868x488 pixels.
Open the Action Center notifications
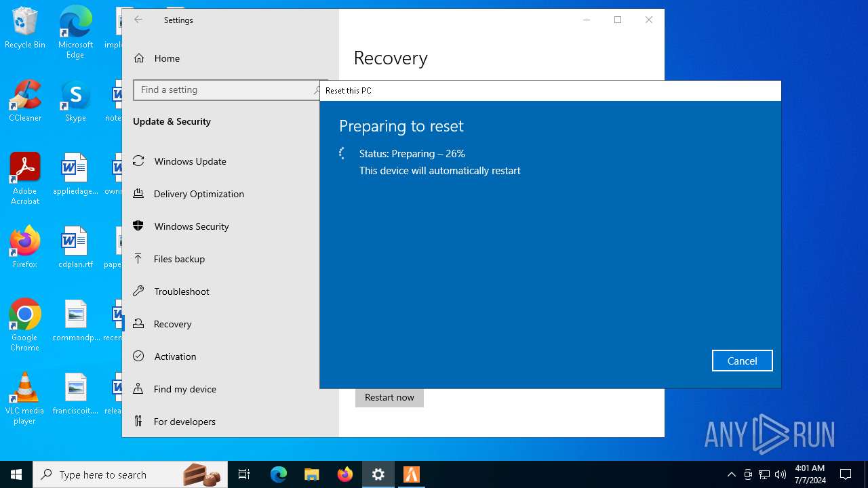click(x=846, y=474)
